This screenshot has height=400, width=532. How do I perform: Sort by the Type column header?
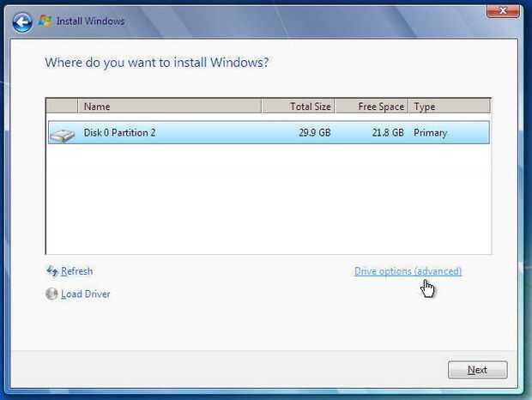[450, 106]
